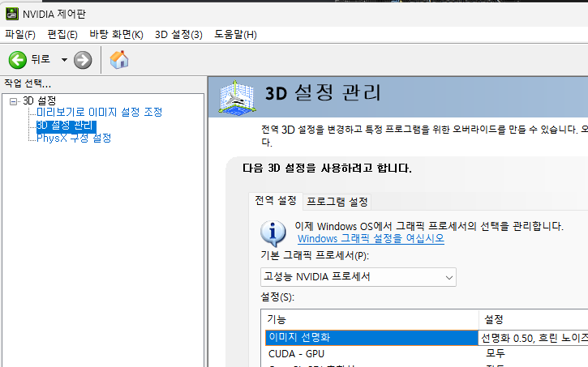Click the 뒤로 label beside the back arrow

(41, 59)
